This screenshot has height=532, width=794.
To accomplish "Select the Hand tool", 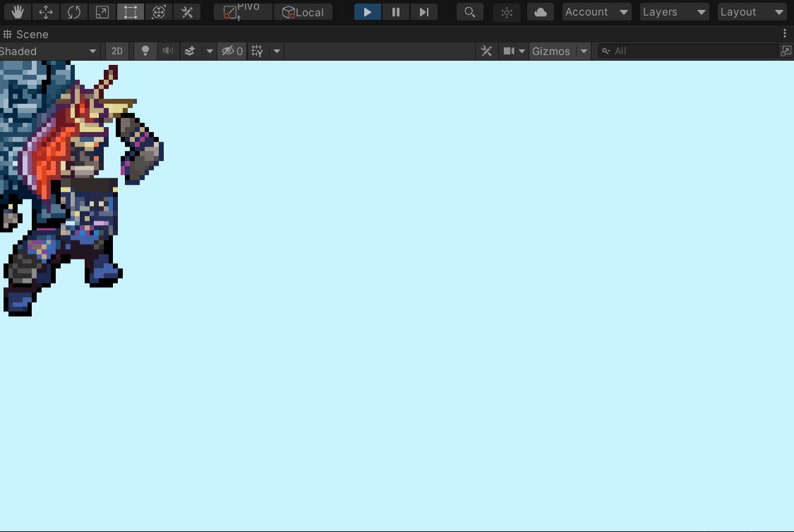I will pos(18,12).
